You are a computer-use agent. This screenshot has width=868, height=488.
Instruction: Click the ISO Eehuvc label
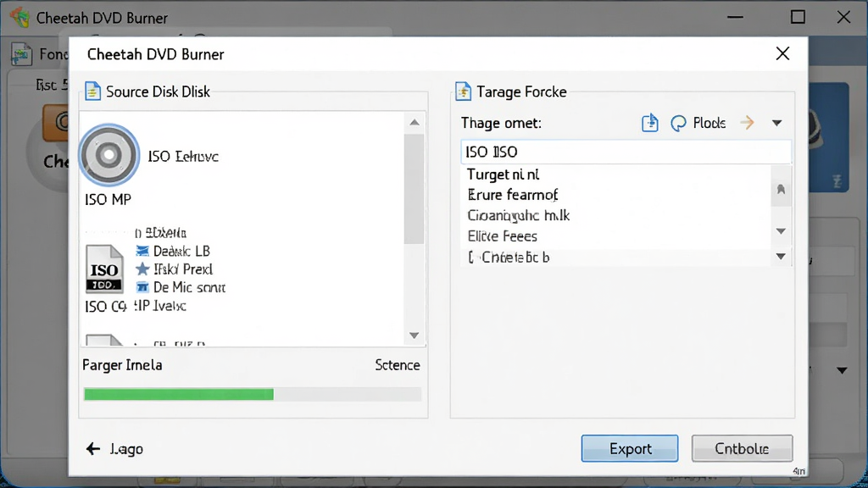[183, 157]
